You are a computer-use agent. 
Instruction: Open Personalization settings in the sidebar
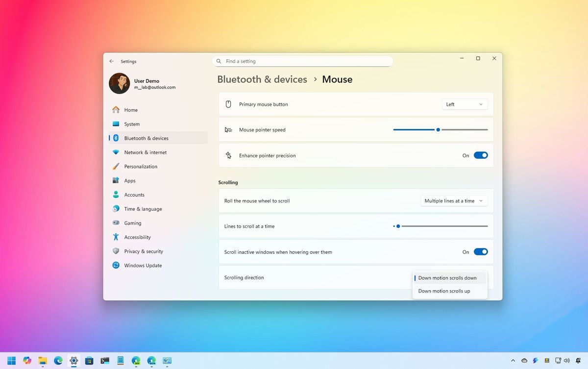click(x=141, y=166)
